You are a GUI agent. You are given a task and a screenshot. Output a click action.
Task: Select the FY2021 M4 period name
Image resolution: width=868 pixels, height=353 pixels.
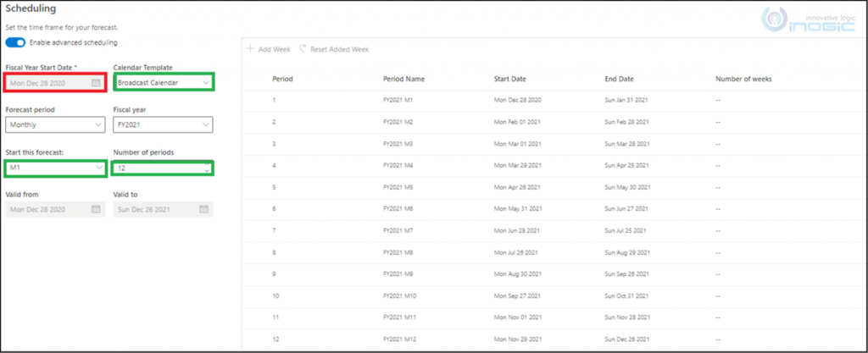(x=398, y=165)
